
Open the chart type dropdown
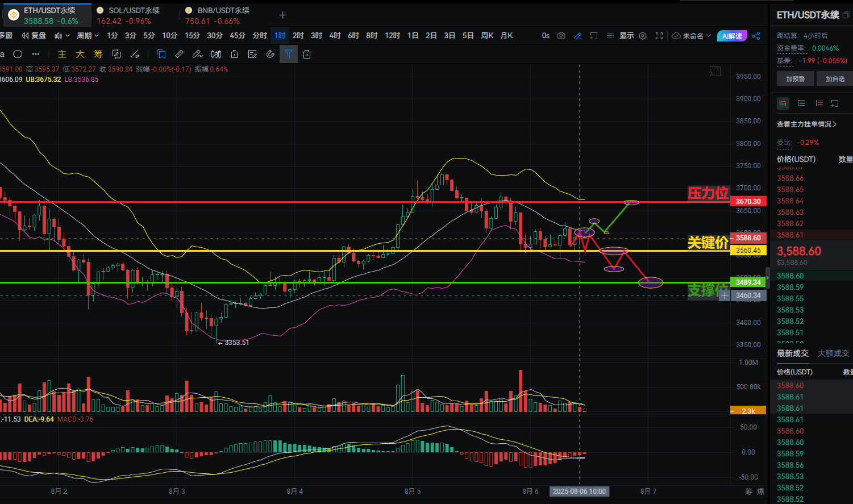coord(62,35)
